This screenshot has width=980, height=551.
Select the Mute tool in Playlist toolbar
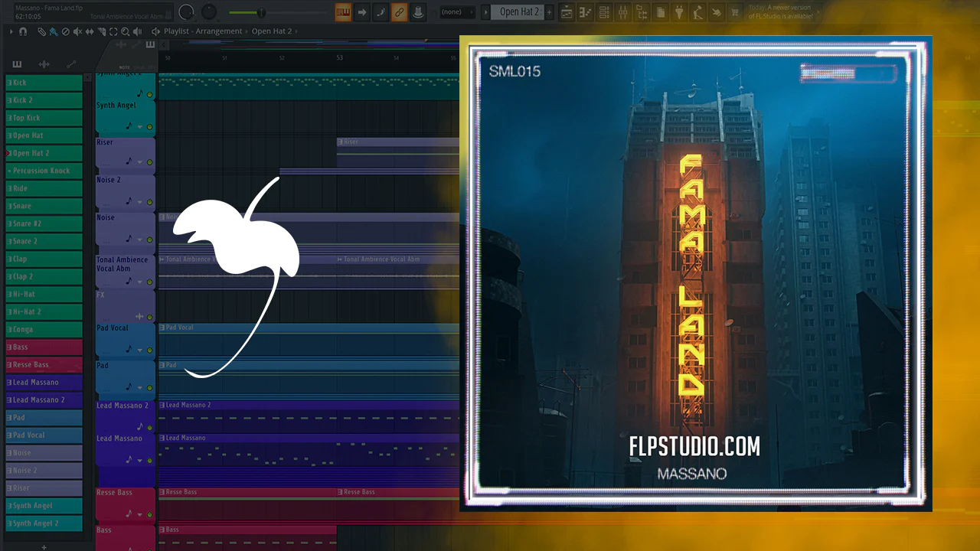[x=77, y=31]
